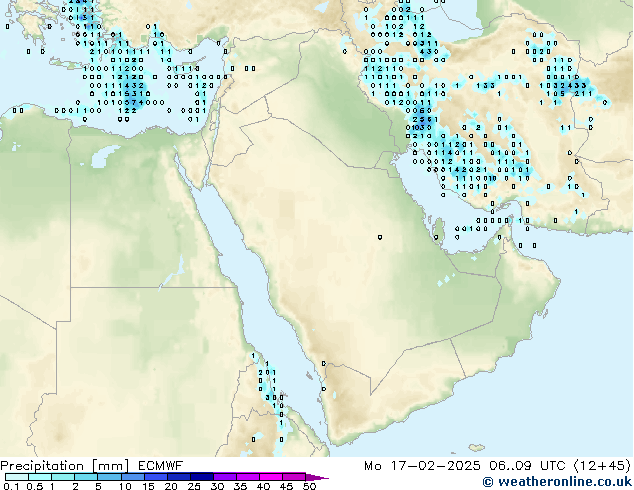Click the legend label '20'
The image size is (634, 490).
coord(171,486)
